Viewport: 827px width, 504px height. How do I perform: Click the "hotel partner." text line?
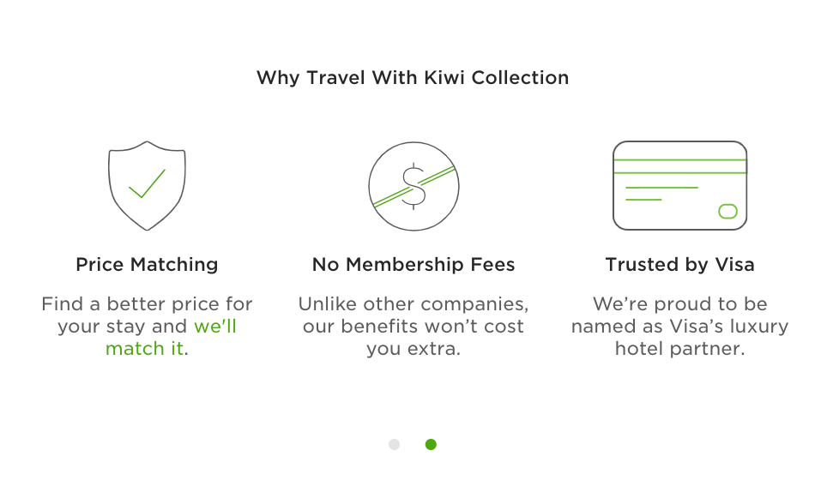tap(679, 349)
